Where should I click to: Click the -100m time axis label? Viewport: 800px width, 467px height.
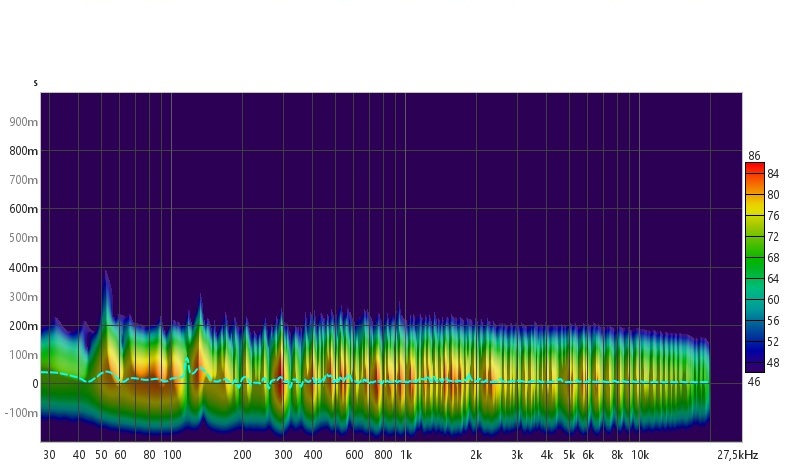point(22,413)
